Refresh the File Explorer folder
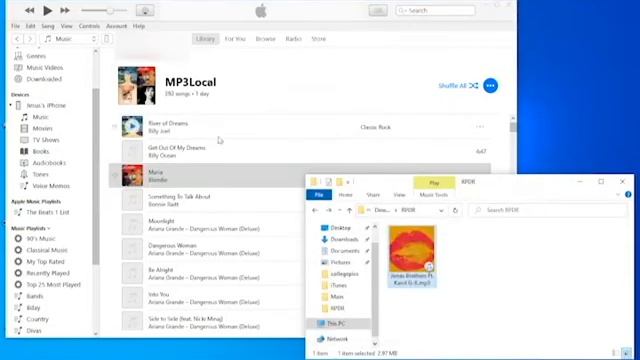 455,210
